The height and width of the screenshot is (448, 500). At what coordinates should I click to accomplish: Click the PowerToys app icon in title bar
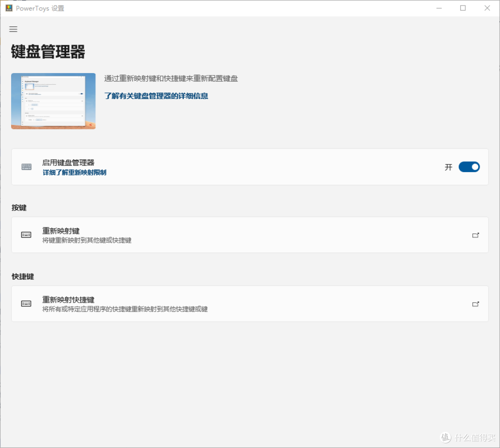[x=9, y=8]
